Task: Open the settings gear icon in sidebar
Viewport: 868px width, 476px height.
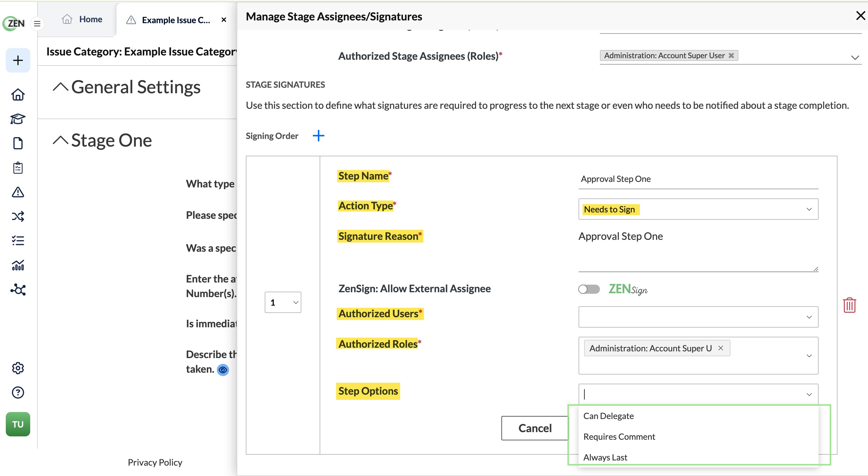Action: tap(18, 368)
